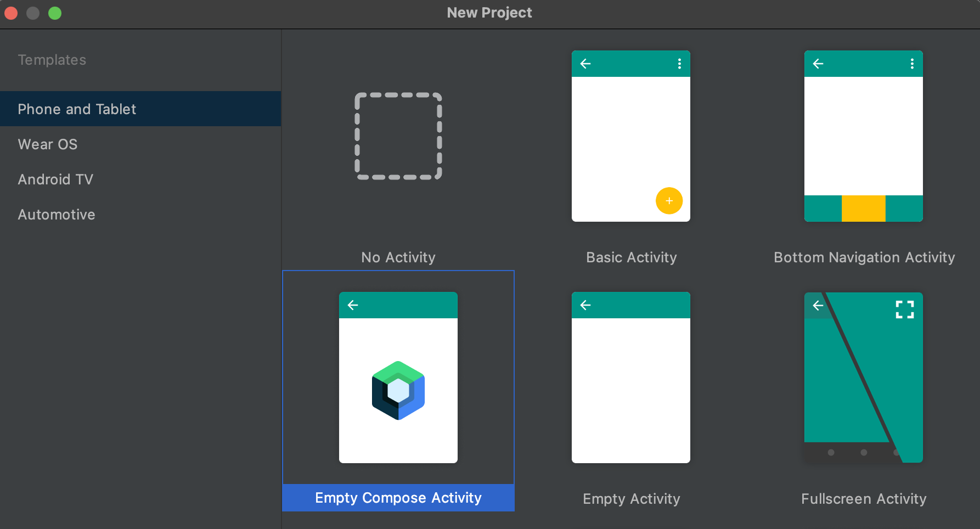Select the Phone and Tablet templates category

(140, 109)
